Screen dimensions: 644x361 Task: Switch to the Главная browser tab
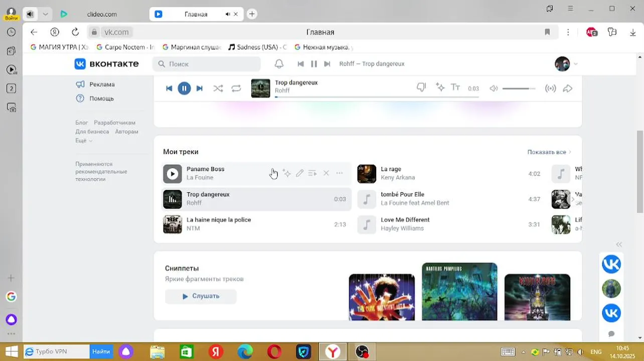pos(196,14)
